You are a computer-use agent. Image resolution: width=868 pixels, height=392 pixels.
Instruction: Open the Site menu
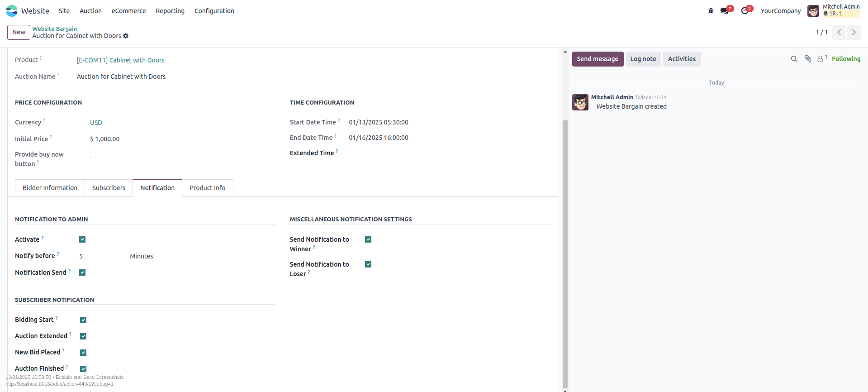[x=64, y=11]
